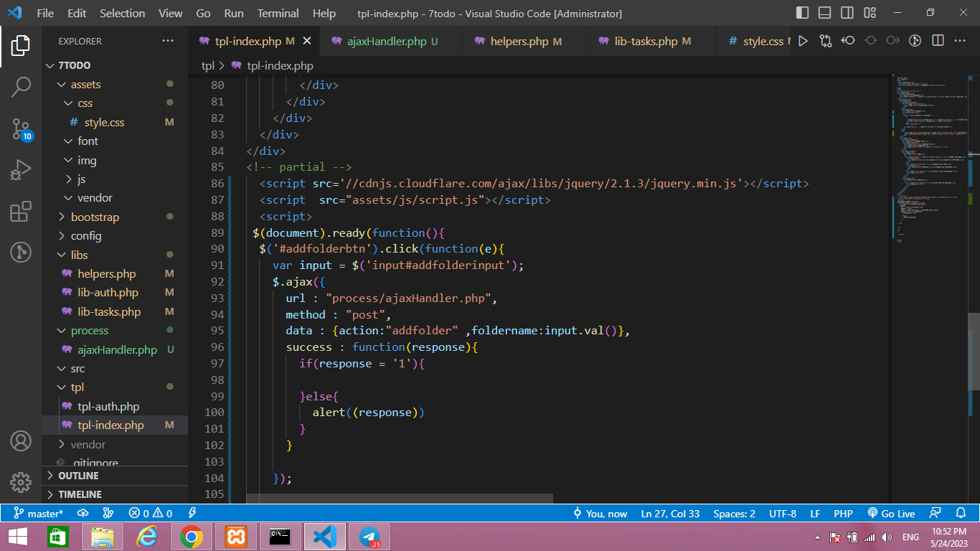Open ajaxHandler.php in the explorer tree
980x551 pixels.
coord(115,349)
